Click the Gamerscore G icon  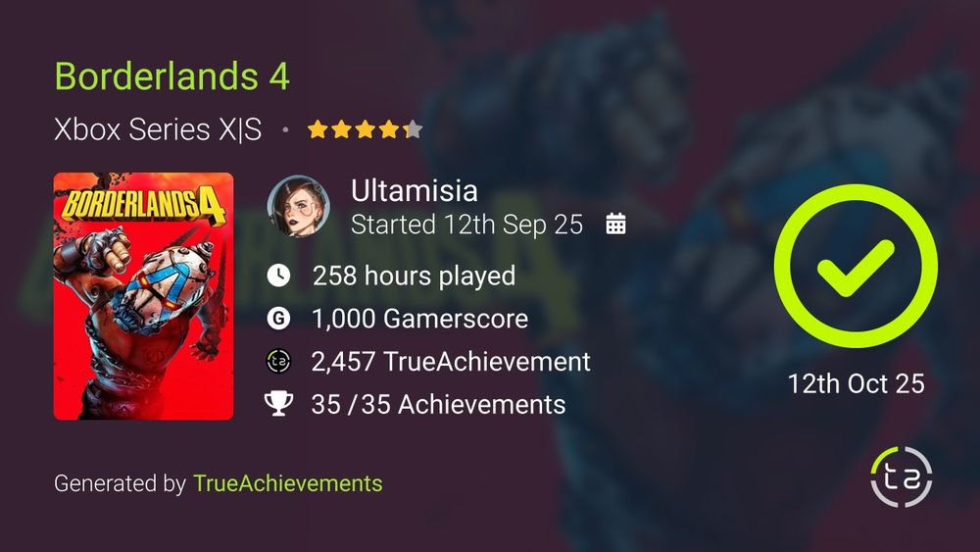click(x=278, y=319)
